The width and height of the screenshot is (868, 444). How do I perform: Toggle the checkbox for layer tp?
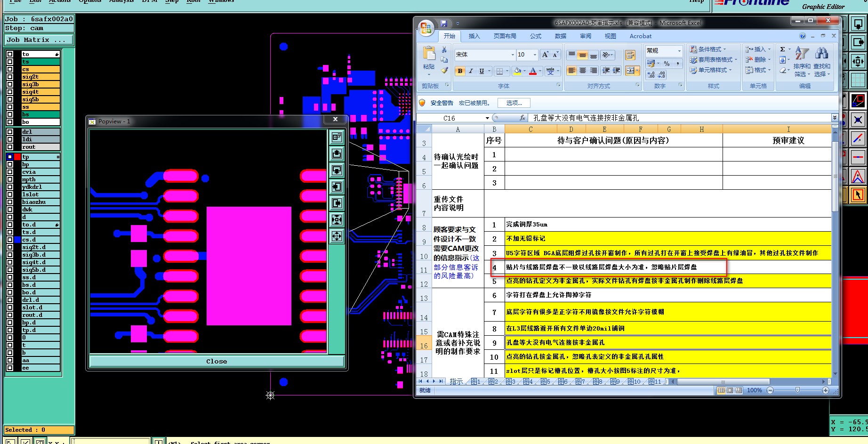[10, 157]
